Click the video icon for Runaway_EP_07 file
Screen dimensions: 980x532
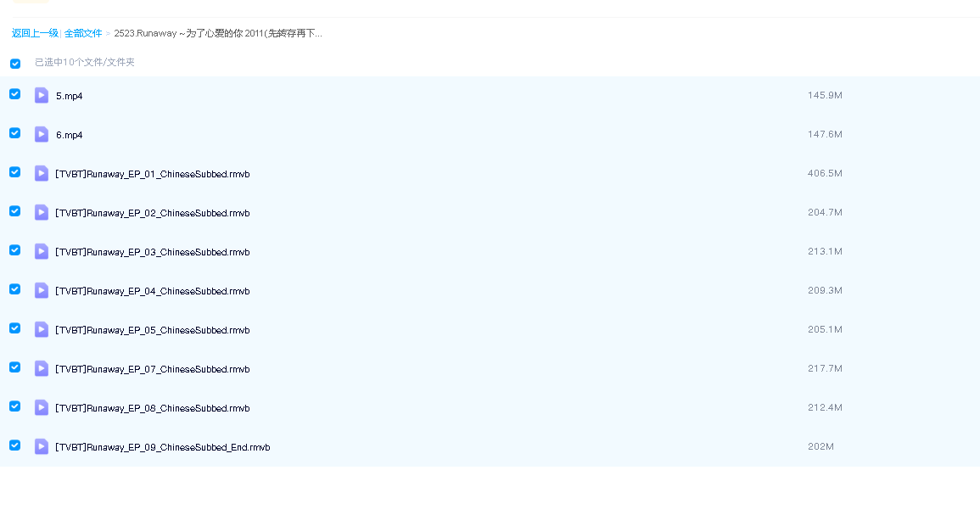[42, 368]
